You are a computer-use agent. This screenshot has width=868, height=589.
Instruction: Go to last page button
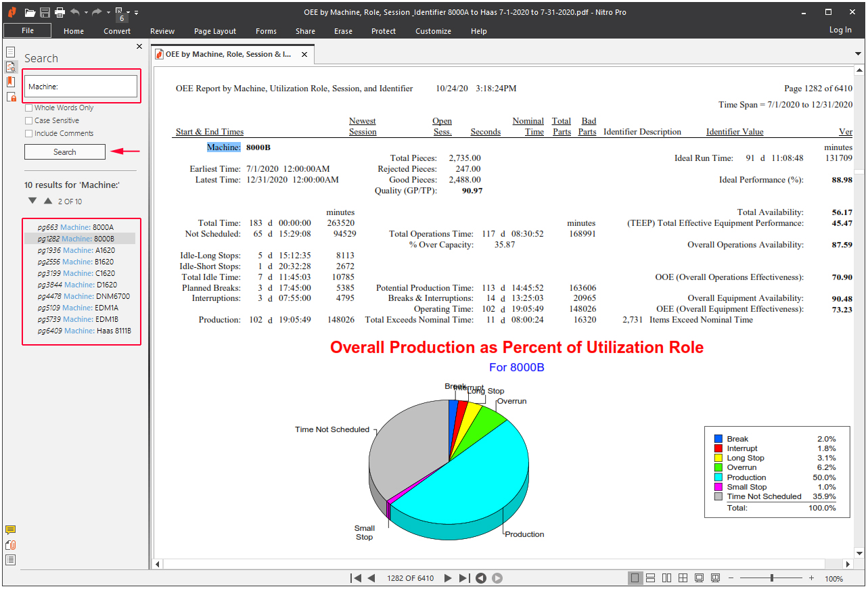pos(464,578)
